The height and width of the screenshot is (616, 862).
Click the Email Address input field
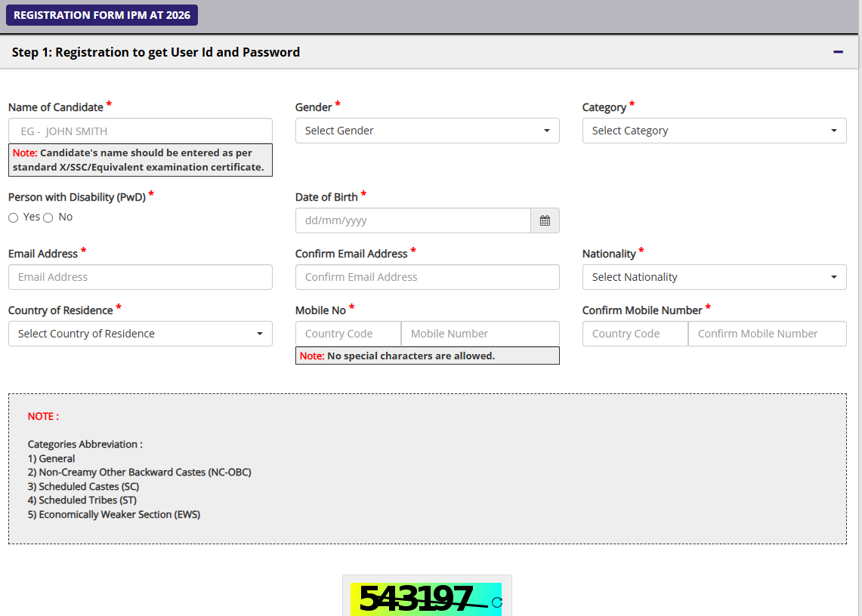click(x=140, y=277)
